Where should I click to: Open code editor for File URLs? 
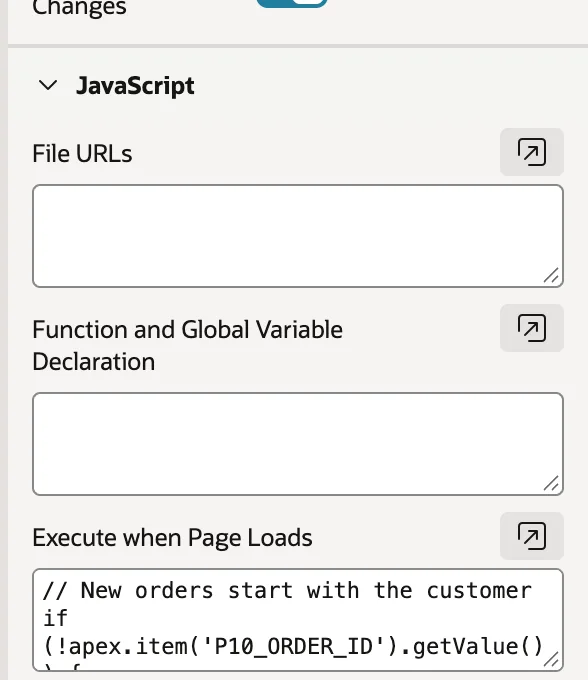(x=532, y=152)
